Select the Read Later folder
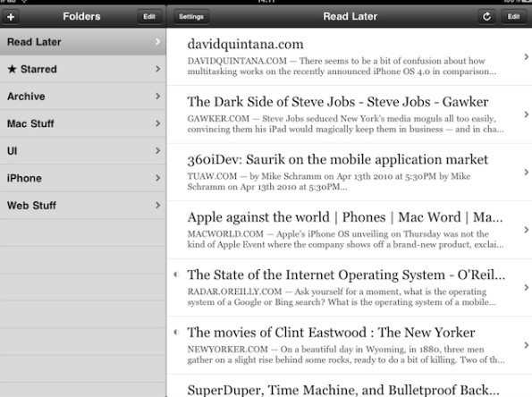This screenshot has height=397, width=532. (83, 42)
